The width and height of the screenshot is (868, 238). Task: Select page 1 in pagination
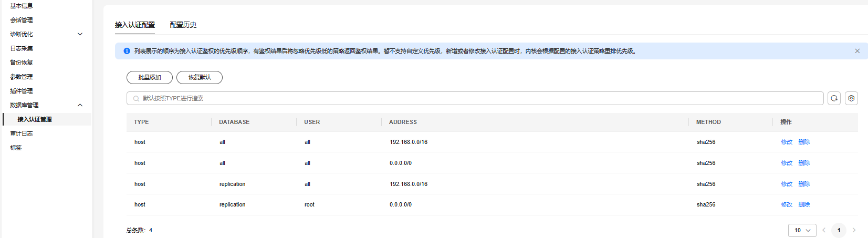(x=839, y=230)
